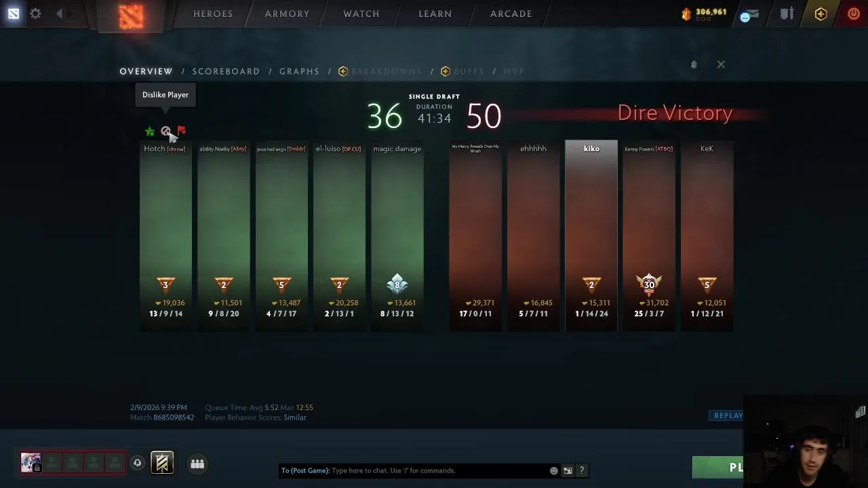Click the Radiant score 36
The image size is (868, 488).
coord(384,117)
